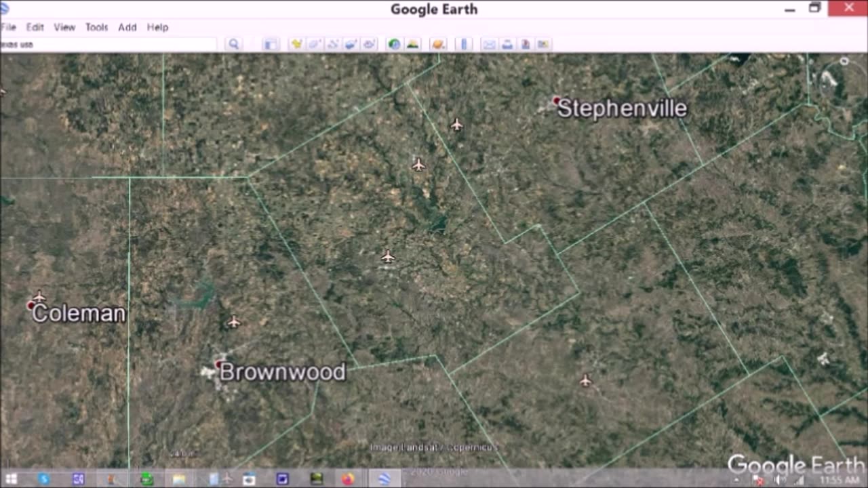The image size is (868, 488).
Task: Click the Record a Tour icon
Action: pyautogui.click(x=369, y=45)
